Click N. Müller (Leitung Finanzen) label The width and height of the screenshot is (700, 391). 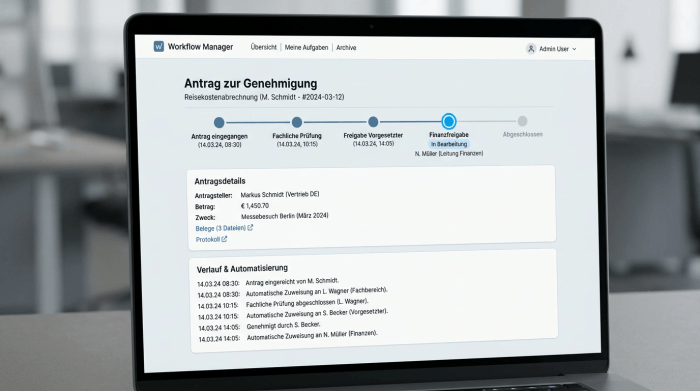pos(449,154)
